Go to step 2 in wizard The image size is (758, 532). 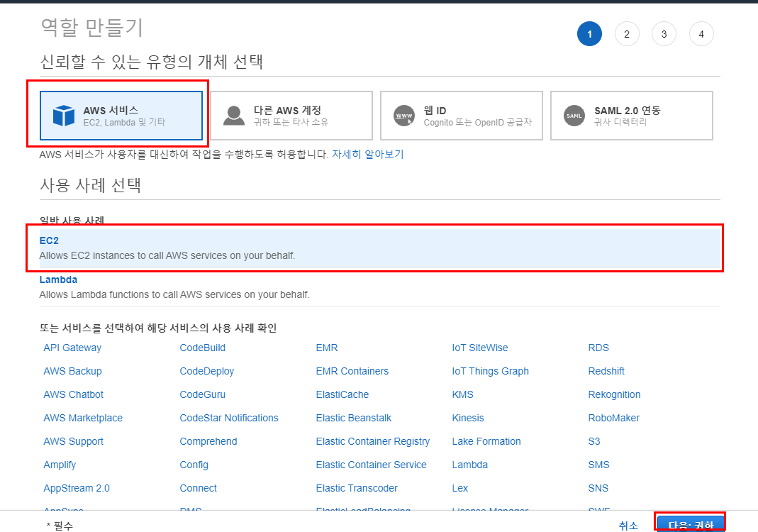click(627, 34)
